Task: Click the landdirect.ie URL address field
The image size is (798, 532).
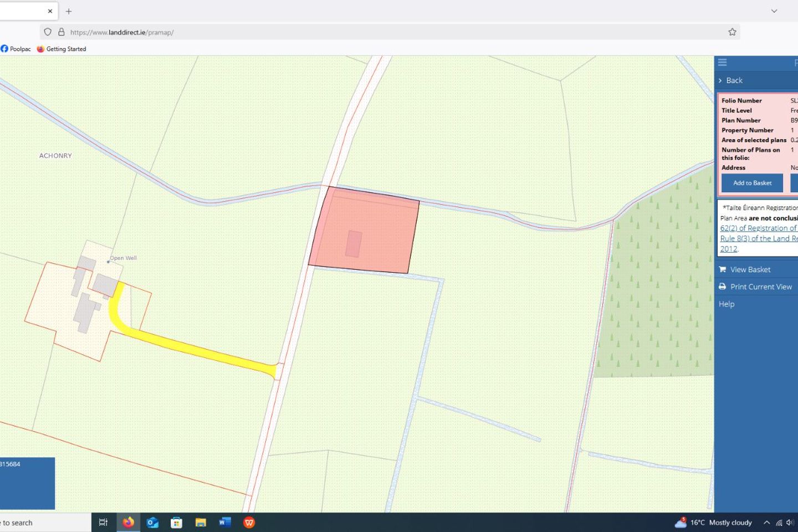Action: tap(388, 32)
